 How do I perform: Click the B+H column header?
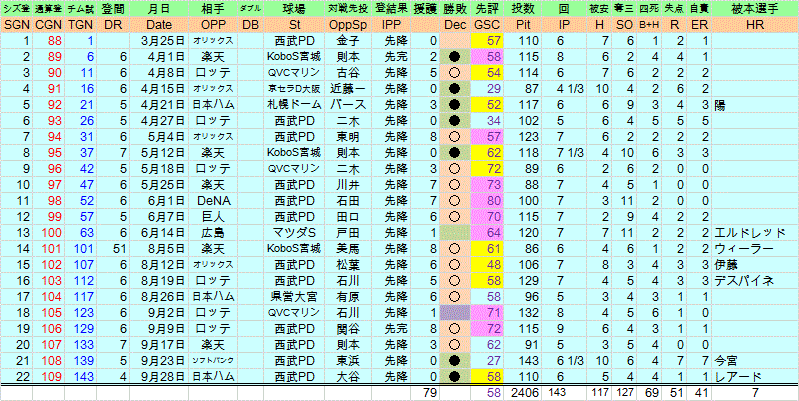point(648,24)
